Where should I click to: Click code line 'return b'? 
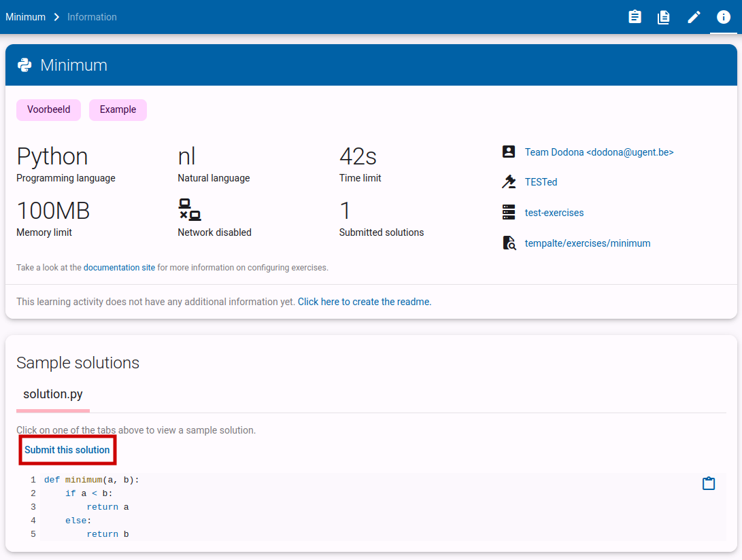tap(108, 534)
